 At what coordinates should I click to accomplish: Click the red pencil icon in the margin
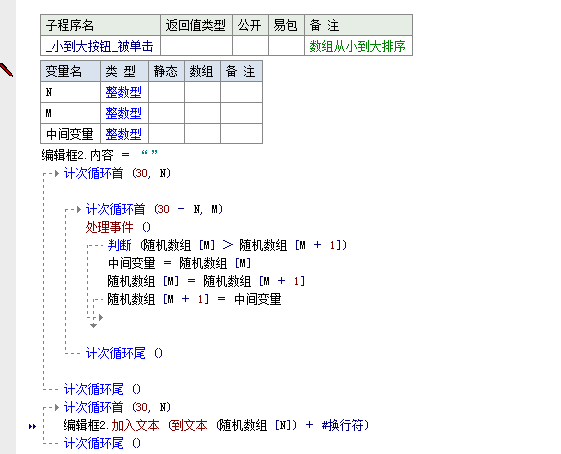point(6,69)
